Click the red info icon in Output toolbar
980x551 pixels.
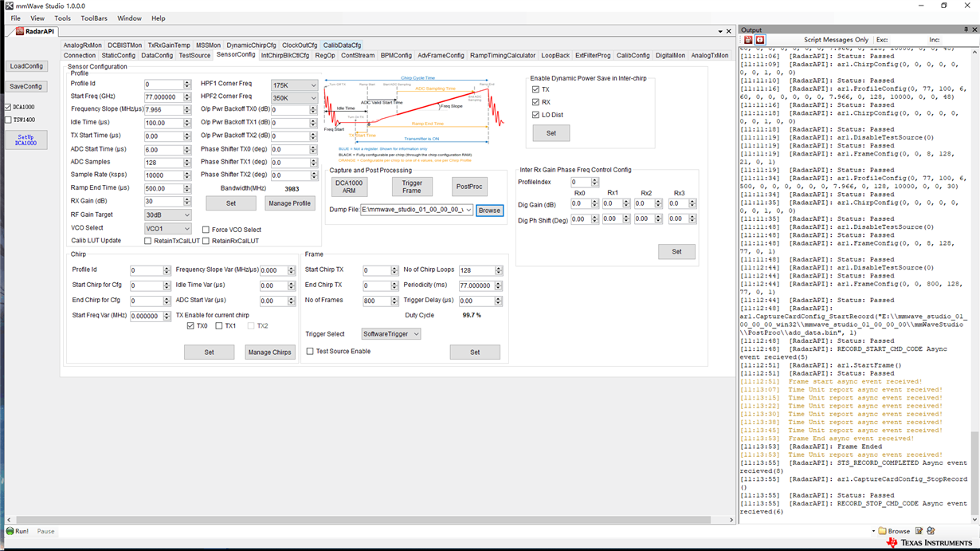click(760, 40)
